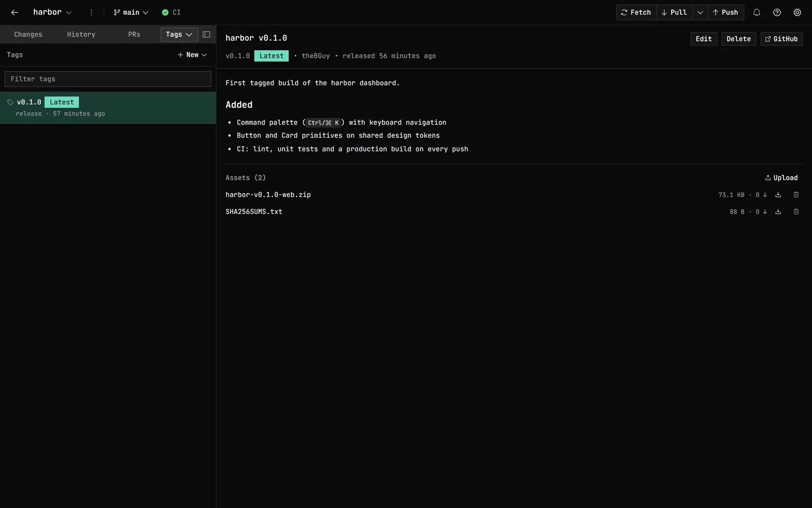Click the 88 B size value
The image size is (812, 508).
(736, 212)
